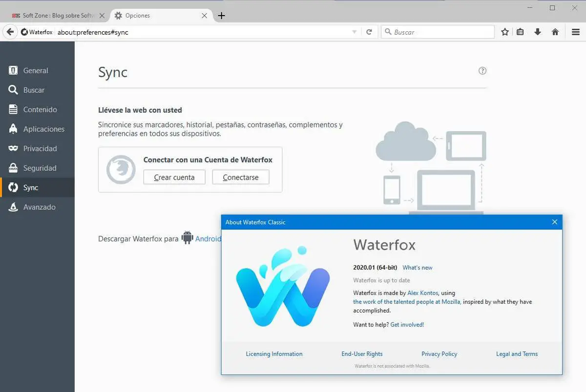Viewport: 586px width, 392px height.
Task: Bookmark this page with the star icon
Action: click(x=505, y=32)
